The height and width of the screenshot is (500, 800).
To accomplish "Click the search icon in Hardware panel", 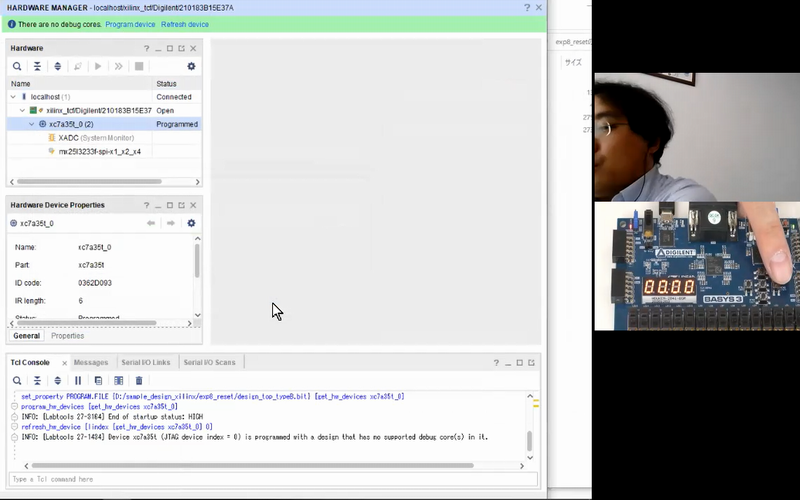I will click(17, 66).
